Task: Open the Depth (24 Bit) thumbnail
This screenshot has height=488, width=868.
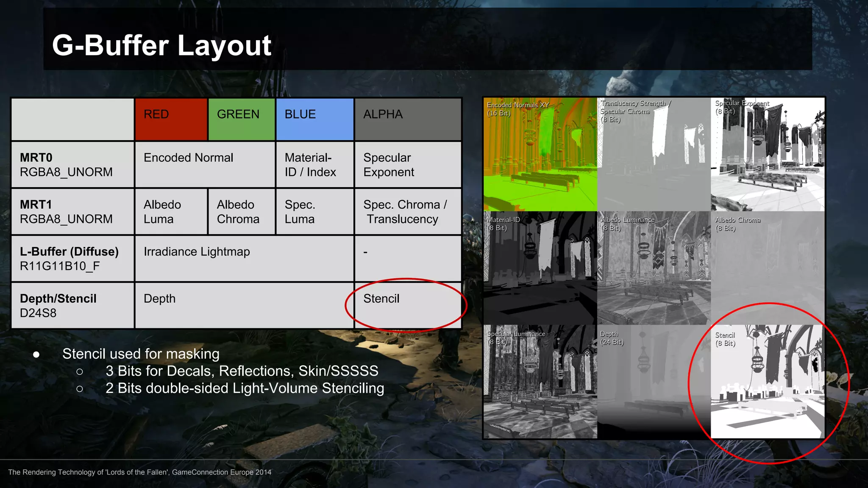Action: point(654,382)
